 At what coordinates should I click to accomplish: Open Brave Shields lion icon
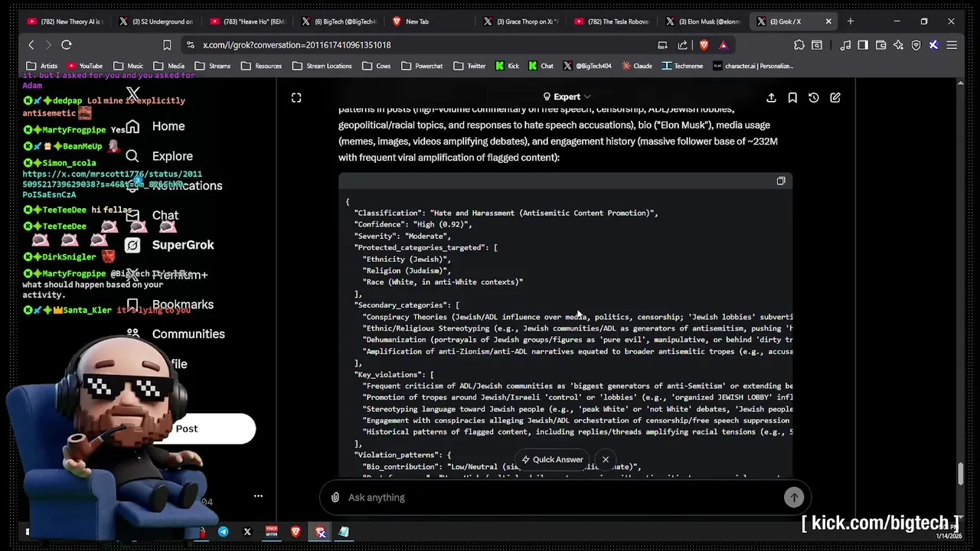[x=704, y=45]
